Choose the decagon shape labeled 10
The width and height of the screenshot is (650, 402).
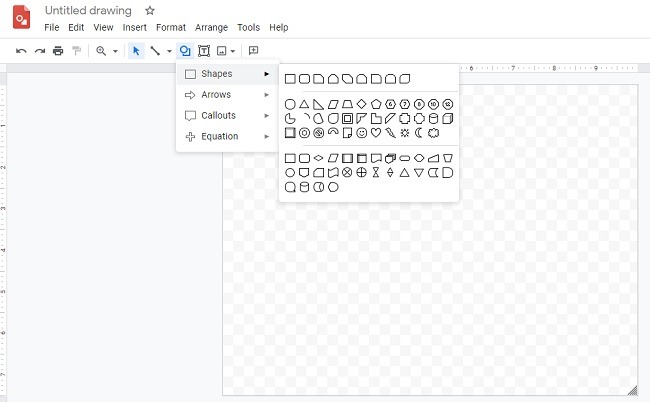click(x=433, y=104)
